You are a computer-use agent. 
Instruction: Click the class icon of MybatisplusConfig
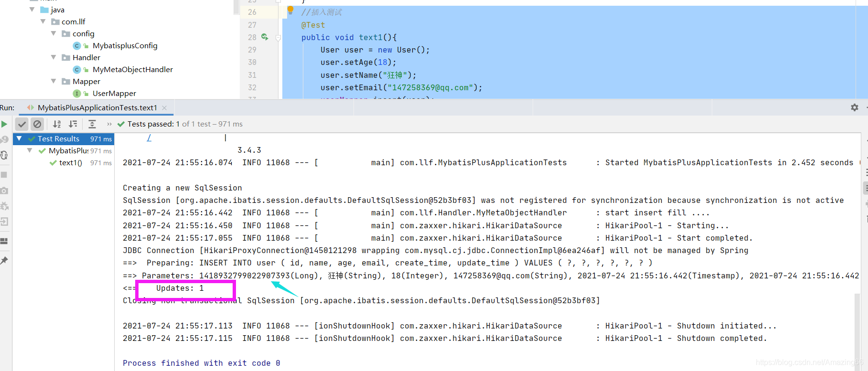[77, 46]
